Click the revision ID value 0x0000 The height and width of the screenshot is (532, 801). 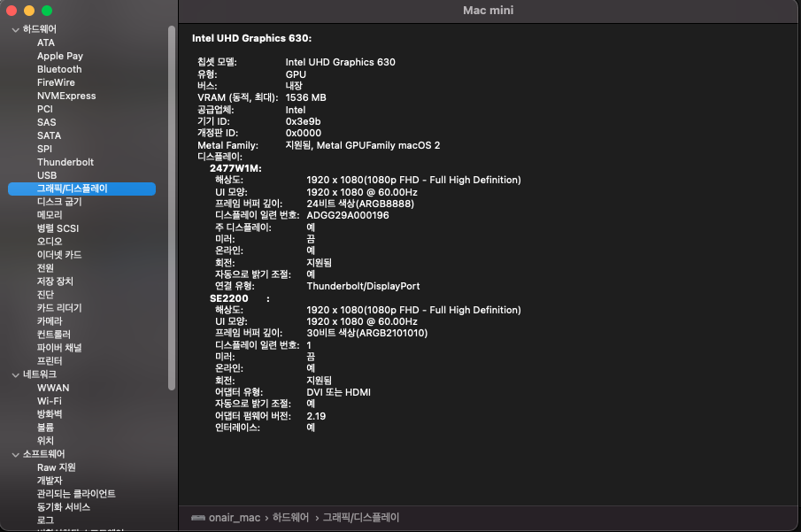(304, 134)
